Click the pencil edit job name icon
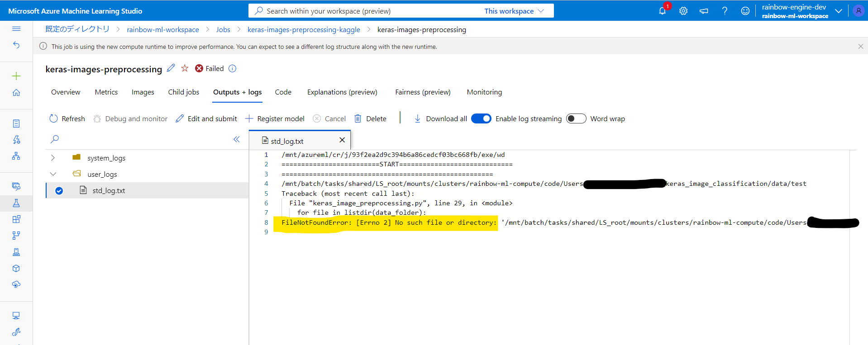The image size is (868, 345). pos(171,68)
